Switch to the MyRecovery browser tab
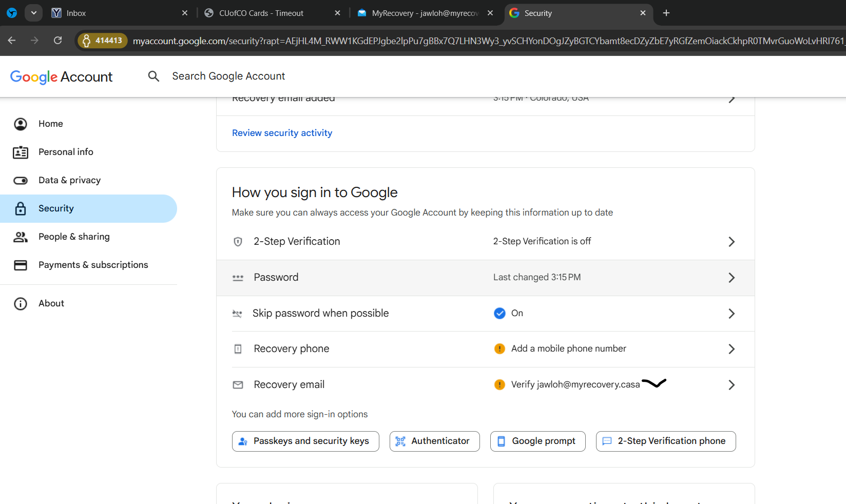Image resolution: width=846 pixels, height=504 pixels. tap(424, 13)
